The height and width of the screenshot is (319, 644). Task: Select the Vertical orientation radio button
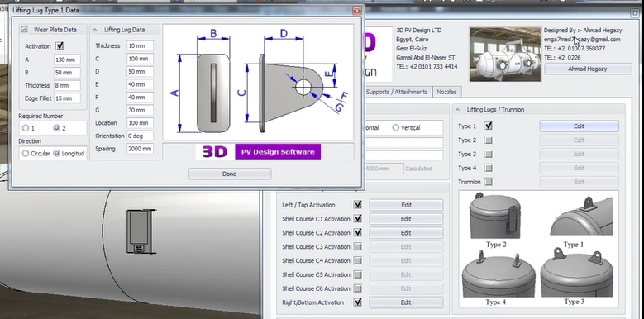(395, 127)
